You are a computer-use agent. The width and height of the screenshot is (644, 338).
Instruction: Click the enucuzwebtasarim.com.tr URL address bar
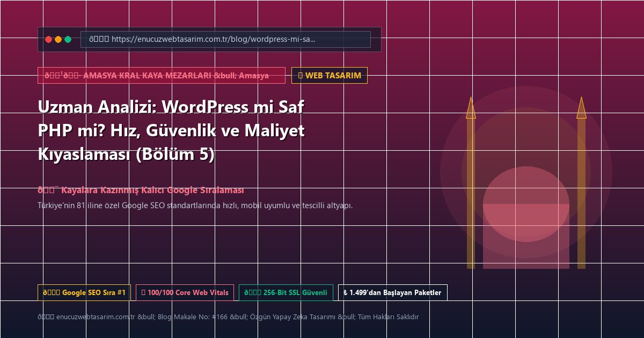[225, 39]
